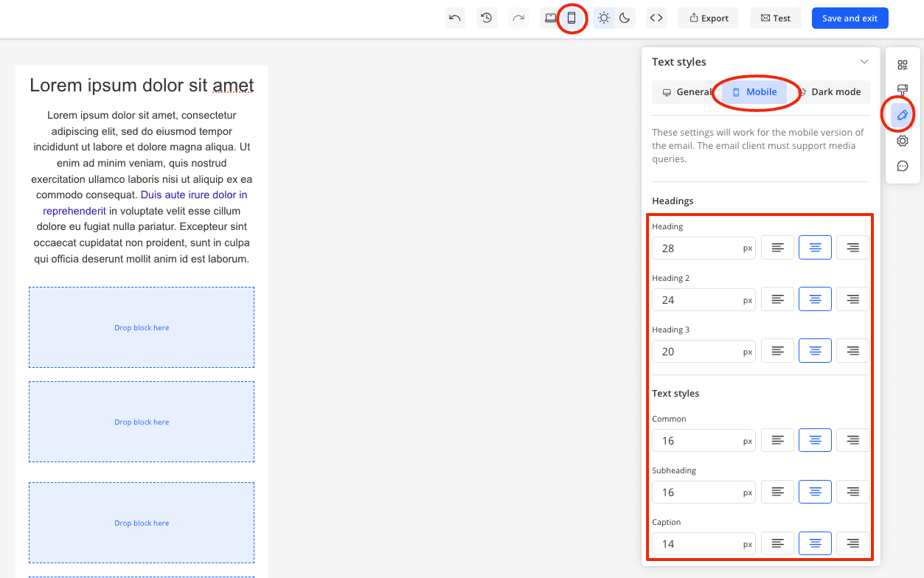
Task: Edit the Common text size field
Action: click(704, 440)
